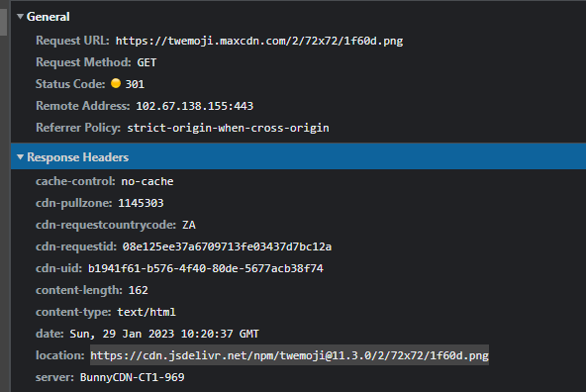Click the cdn-requestid hash value
Image resolution: width=586 pixels, height=392 pixels.
(228, 247)
